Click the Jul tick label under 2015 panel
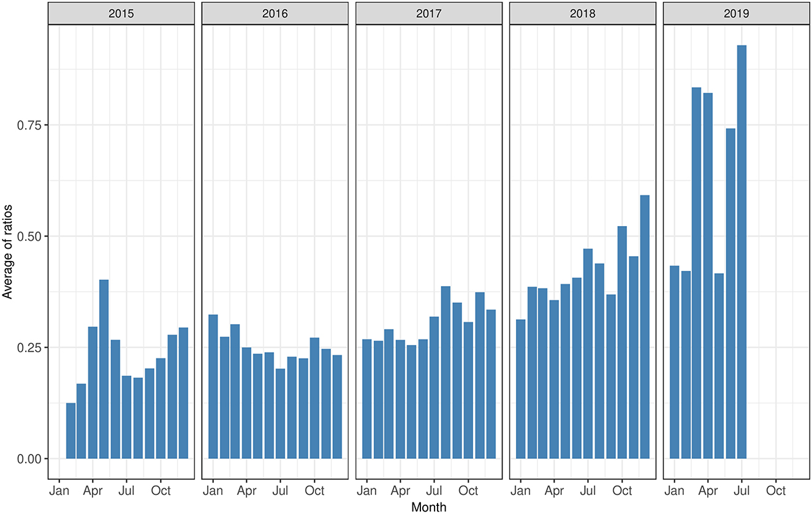 coord(127,491)
